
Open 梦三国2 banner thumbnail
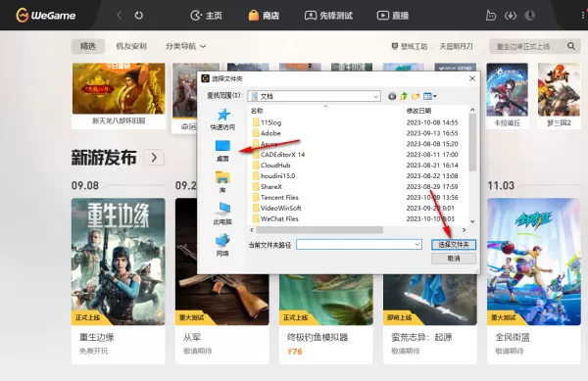[x=559, y=96]
